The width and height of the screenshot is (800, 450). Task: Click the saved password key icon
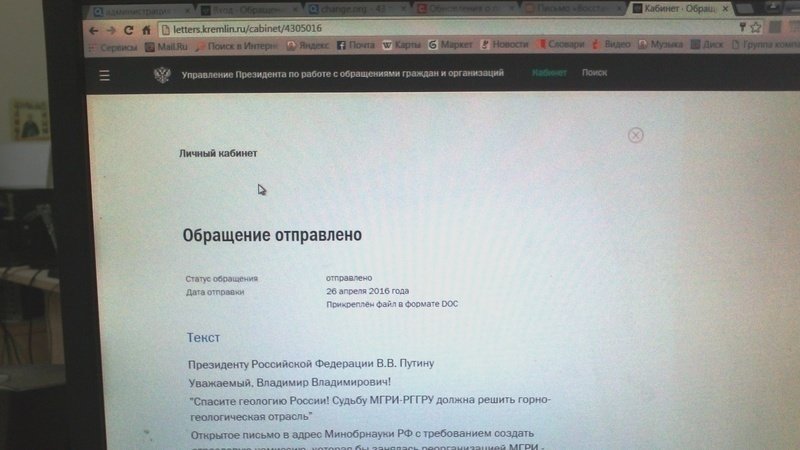click(741, 27)
